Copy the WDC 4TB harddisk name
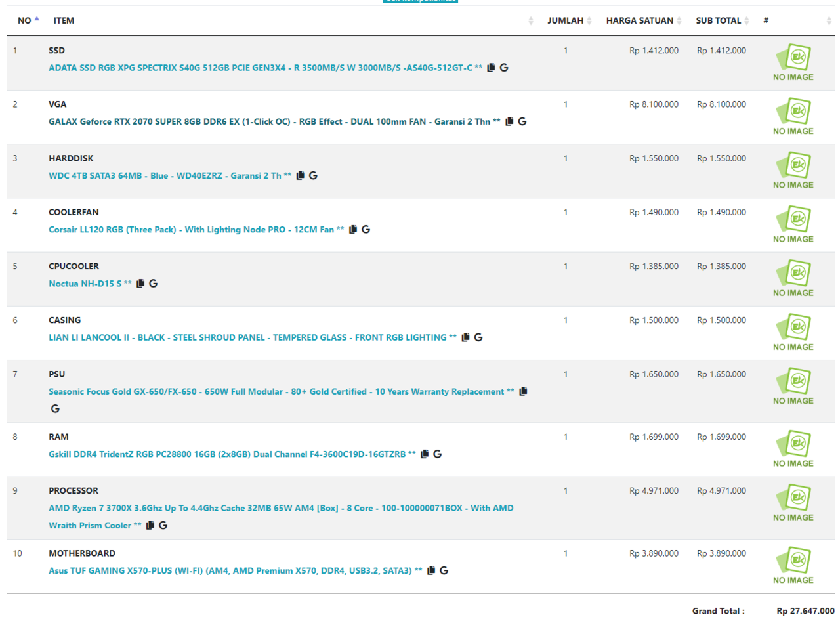The width and height of the screenshot is (840, 619). (x=301, y=175)
